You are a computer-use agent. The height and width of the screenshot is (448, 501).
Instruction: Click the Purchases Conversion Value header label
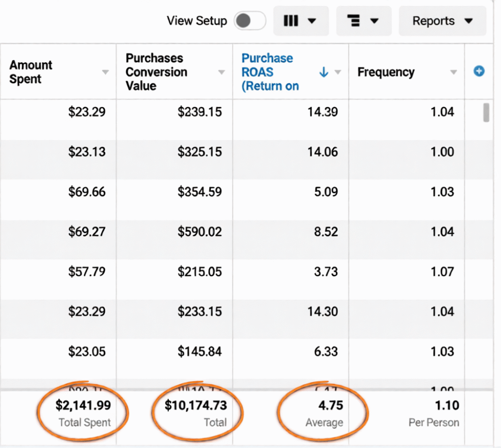pos(156,72)
